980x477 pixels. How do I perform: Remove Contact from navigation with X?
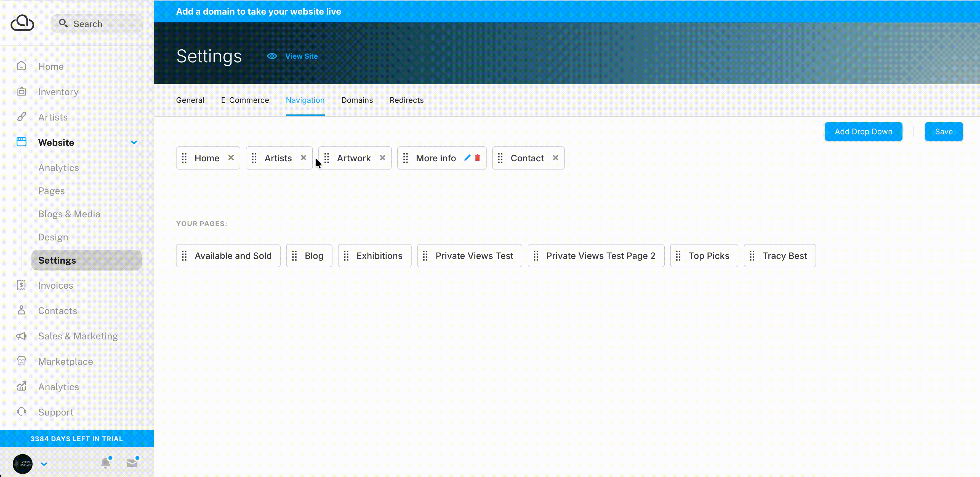pyautogui.click(x=555, y=158)
